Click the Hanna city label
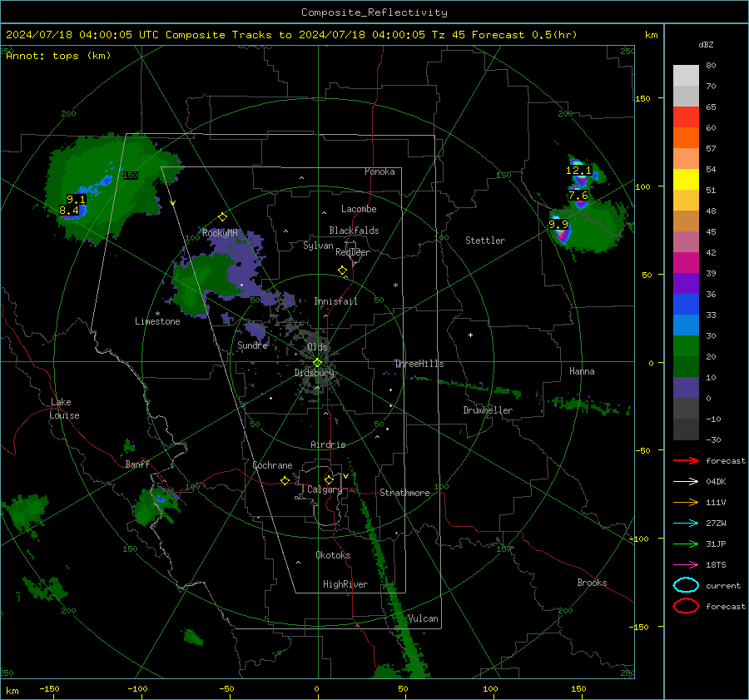The image size is (749, 700). pos(582,371)
